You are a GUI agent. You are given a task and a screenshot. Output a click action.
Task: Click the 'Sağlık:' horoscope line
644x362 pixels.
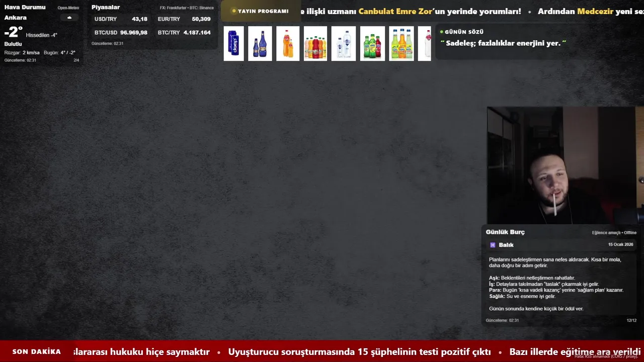(x=522, y=296)
